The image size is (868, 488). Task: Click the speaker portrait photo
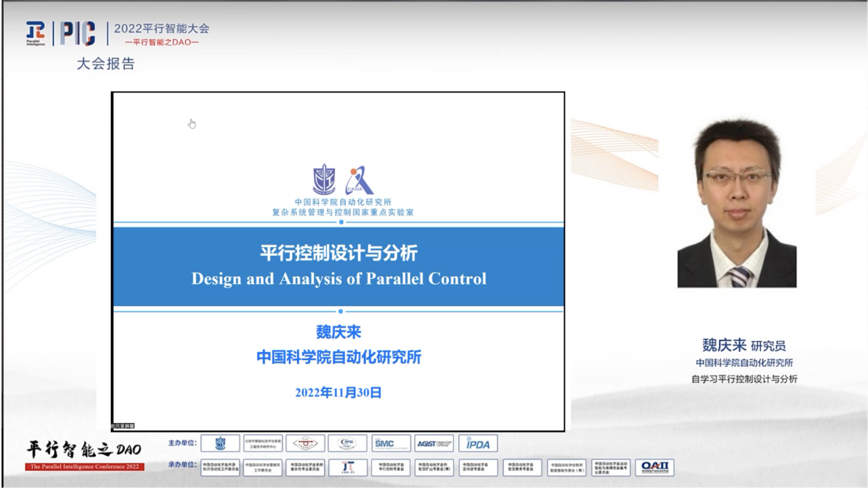[737, 204]
